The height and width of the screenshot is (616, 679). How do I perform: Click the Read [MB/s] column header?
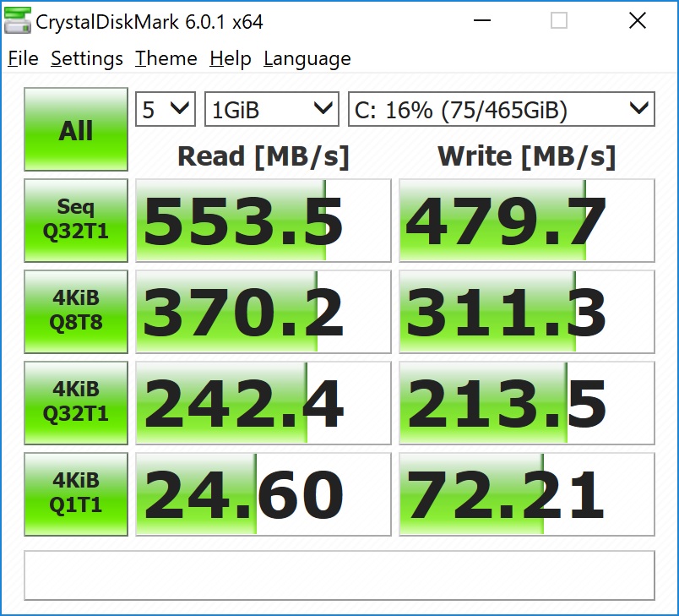pyautogui.click(x=263, y=156)
